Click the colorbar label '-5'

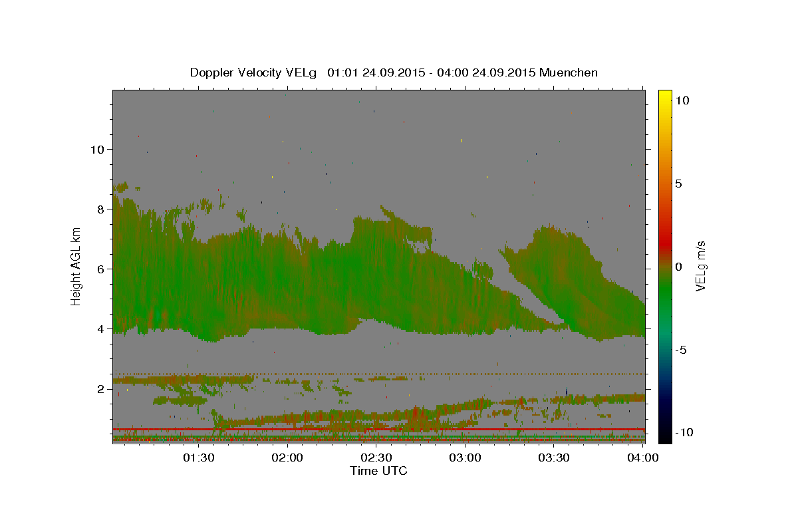(x=681, y=350)
